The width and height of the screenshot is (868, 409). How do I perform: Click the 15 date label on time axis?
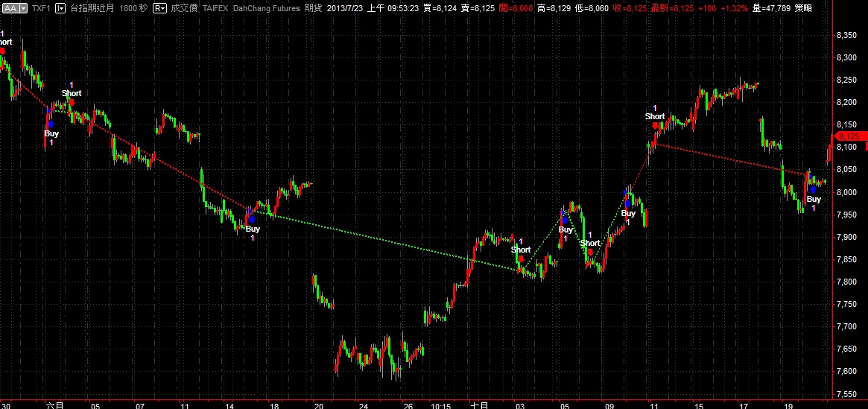tap(697, 405)
